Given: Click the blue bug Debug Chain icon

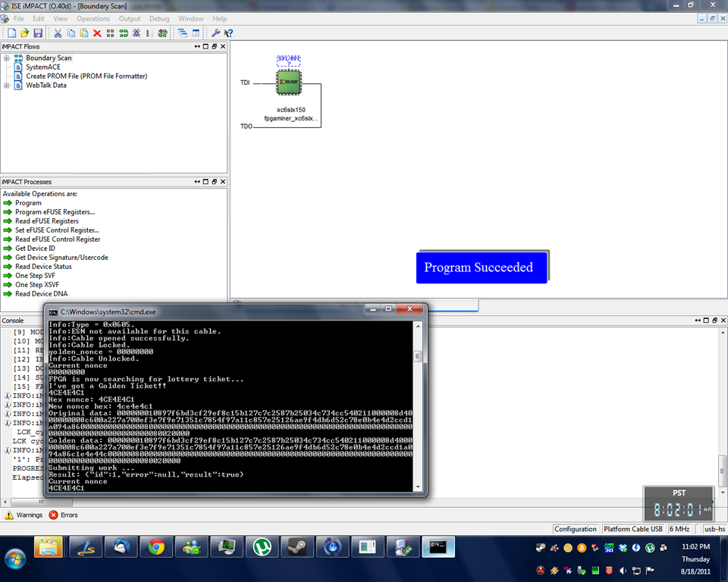Looking at the screenshot, I should pyautogui.click(x=136, y=33).
